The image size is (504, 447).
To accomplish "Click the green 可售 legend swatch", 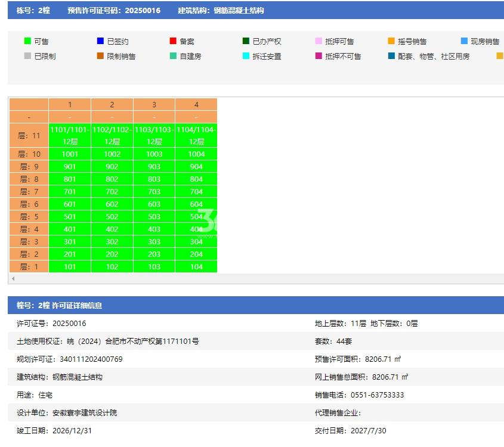I will (27, 41).
